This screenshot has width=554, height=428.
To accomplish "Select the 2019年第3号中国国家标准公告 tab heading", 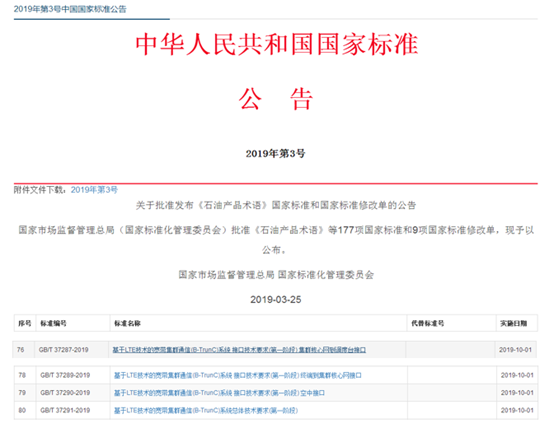I will point(70,9).
